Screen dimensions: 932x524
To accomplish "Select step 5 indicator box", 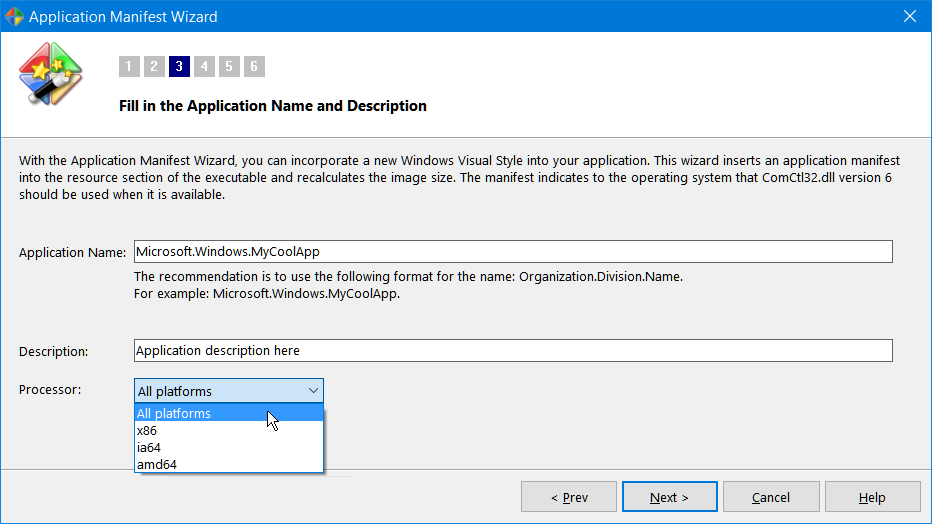I will coord(229,67).
